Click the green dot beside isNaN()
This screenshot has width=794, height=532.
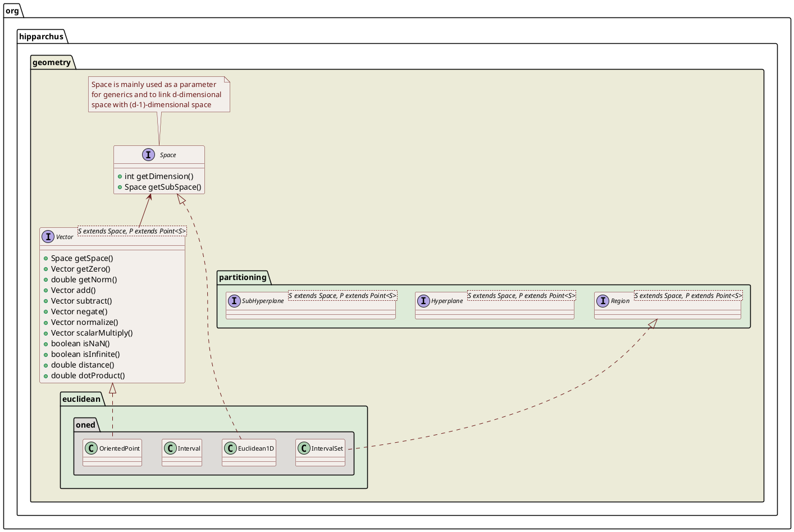coord(45,344)
